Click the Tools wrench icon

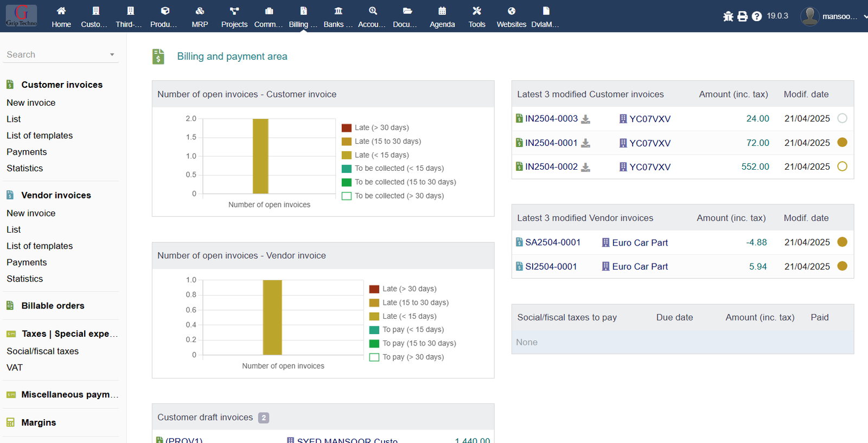point(477,11)
